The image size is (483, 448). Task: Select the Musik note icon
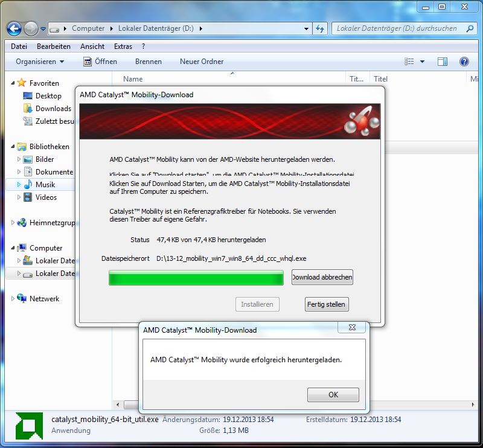click(28, 184)
